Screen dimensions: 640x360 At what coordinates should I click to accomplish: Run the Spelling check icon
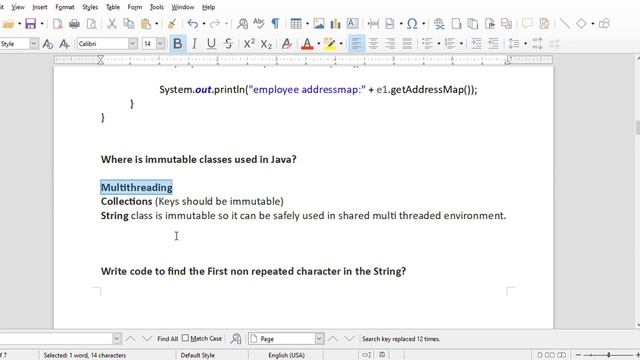pyautogui.click(x=259, y=24)
